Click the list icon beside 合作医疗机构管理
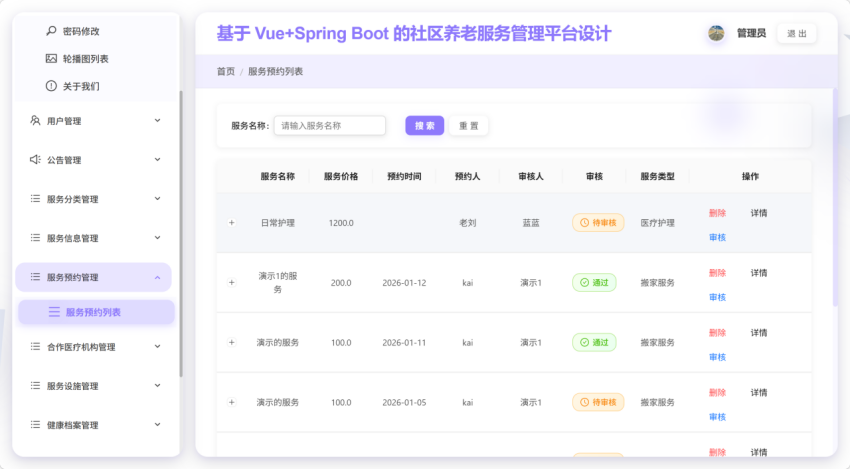 [35, 346]
